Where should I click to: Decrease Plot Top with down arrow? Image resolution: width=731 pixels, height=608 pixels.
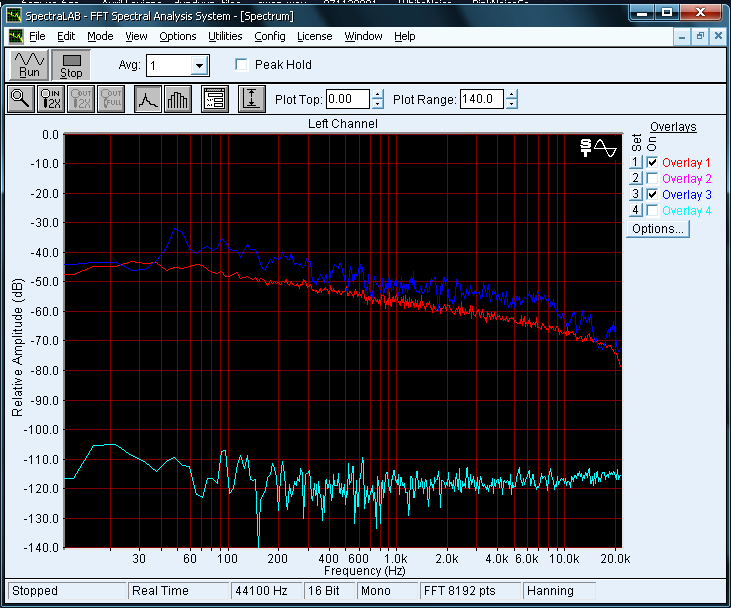pos(378,104)
